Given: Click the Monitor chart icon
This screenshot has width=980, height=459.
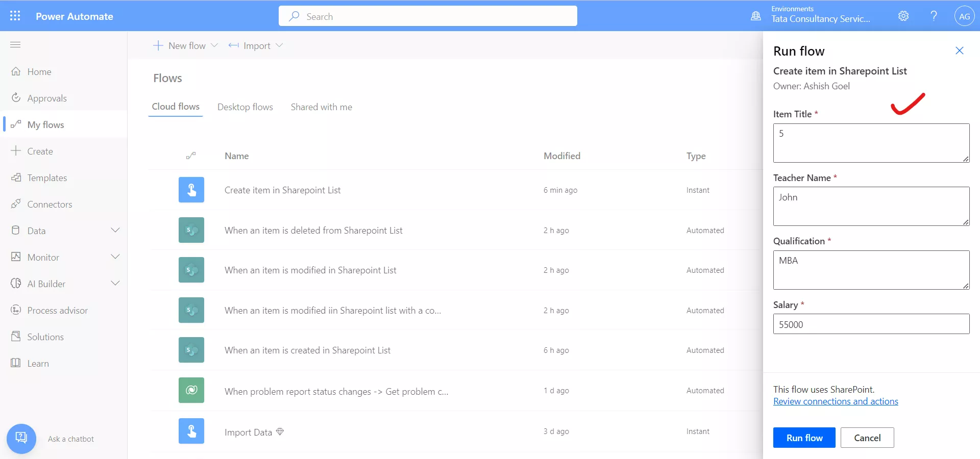Looking at the screenshot, I should coord(16,257).
